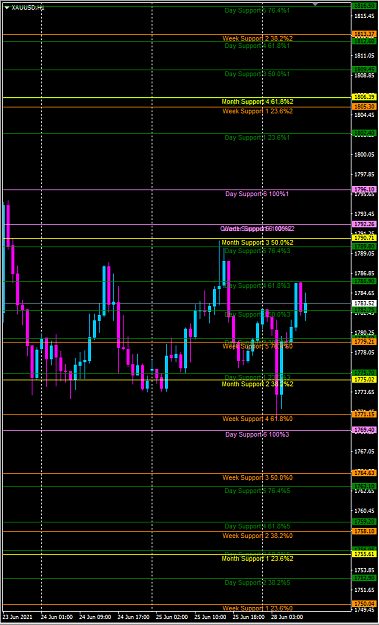379x625 pixels.
Task: Select the 'Day Support 4 61.8%1' label
Action: (257, 46)
